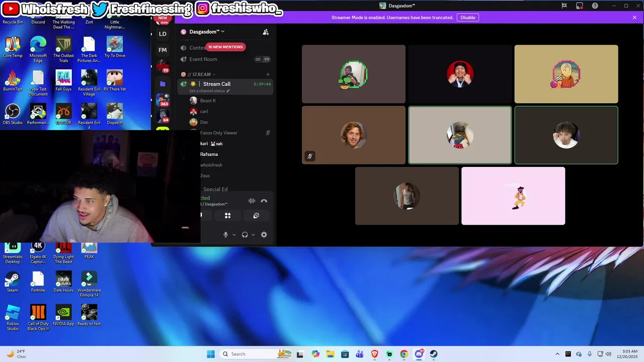Open headphone output options chevron
This screenshot has width=644, height=362.
253,235
